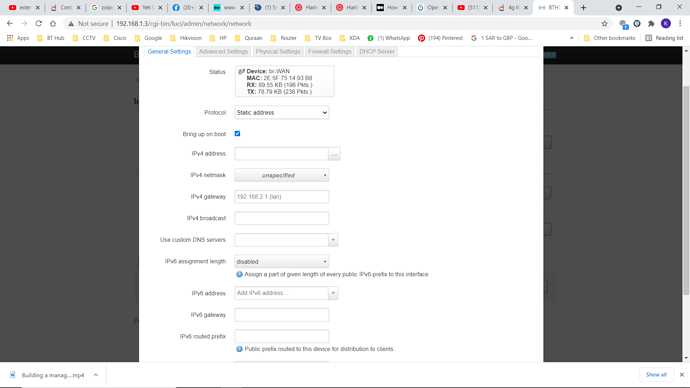Screen dimensions: 690x388
Task: Open Cisco bookmark folder
Action: click(x=115, y=38)
